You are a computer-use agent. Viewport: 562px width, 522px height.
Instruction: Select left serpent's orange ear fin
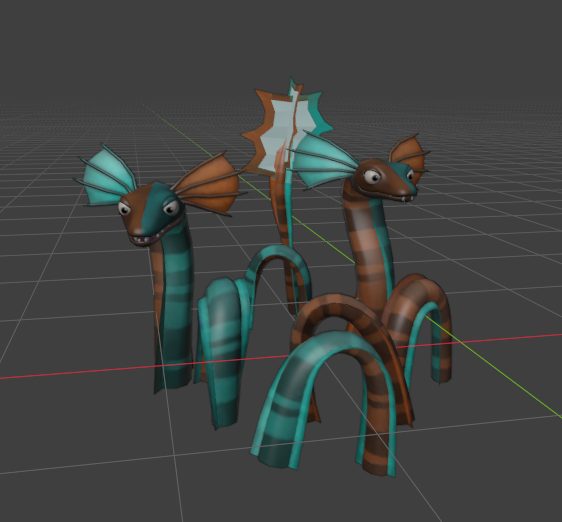pos(210,185)
